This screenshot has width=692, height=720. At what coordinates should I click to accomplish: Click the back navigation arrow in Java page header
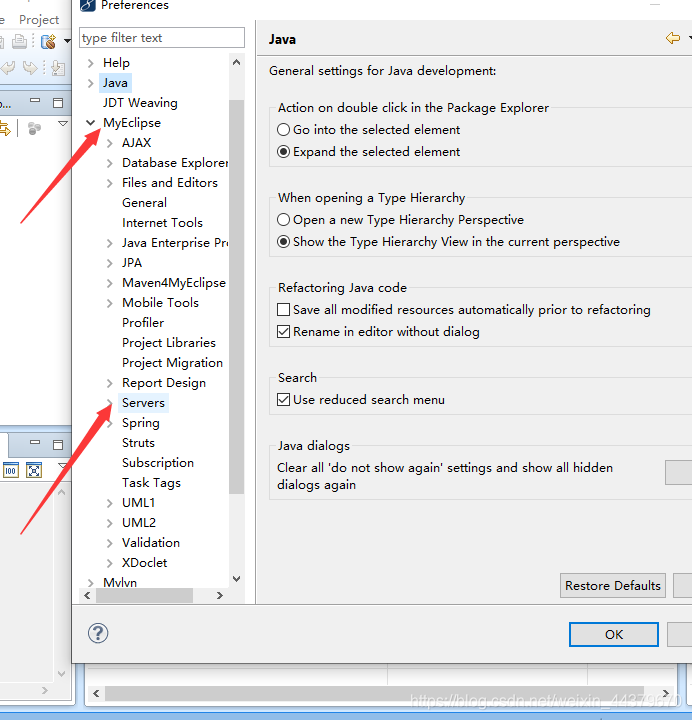(673, 38)
